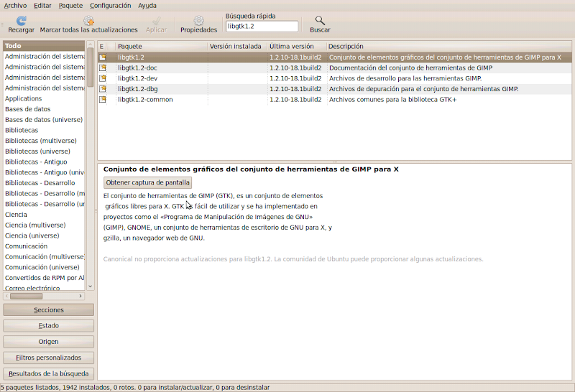Image resolution: width=575 pixels, height=392 pixels.
Task: Sort by Última versión column header
Action: point(297,47)
